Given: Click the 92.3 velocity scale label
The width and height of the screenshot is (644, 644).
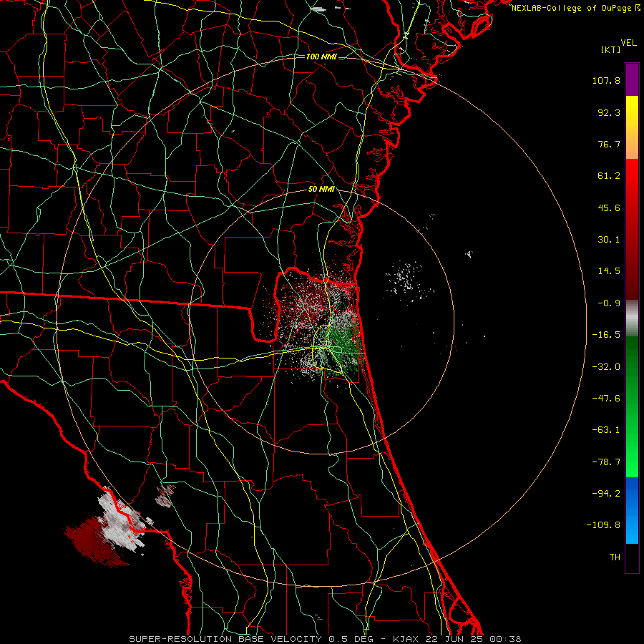Looking at the screenshot, I should [609, 112].
